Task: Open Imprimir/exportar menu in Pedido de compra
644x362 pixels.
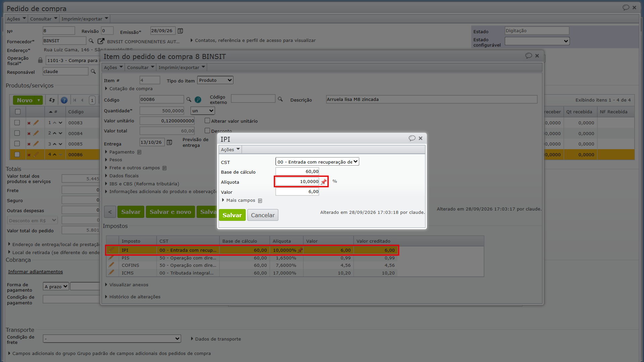Action: (x=85, y=19)
